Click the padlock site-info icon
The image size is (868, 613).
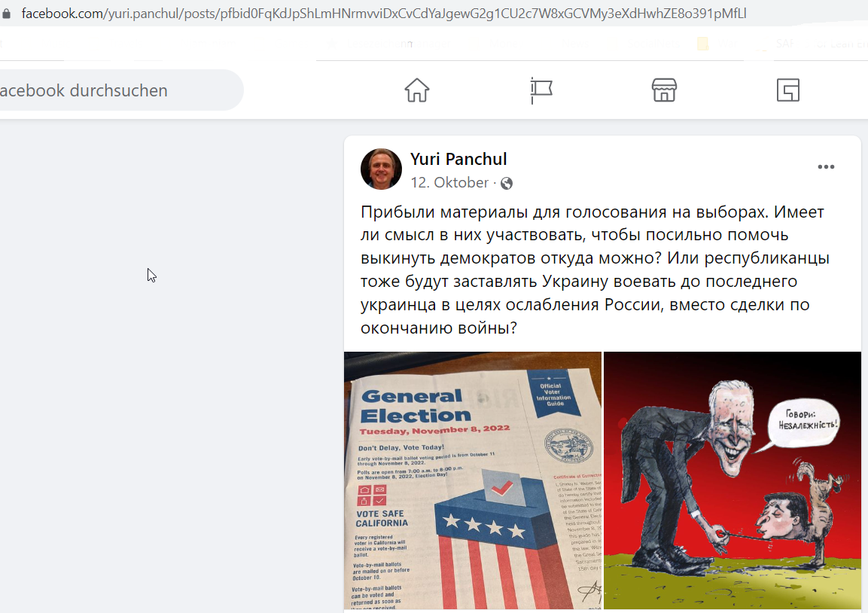pyautogui.click(x=7, y=14)
